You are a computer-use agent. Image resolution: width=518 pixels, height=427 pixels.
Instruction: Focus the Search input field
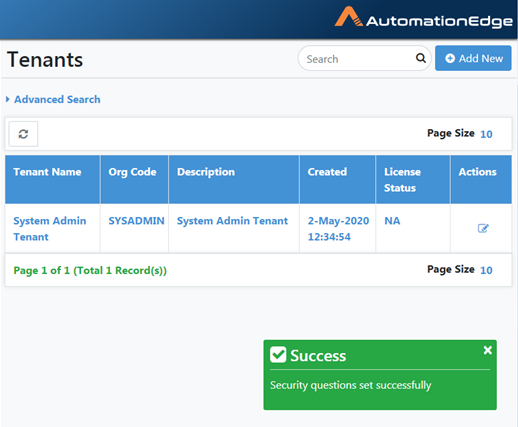tap(358, 59)
